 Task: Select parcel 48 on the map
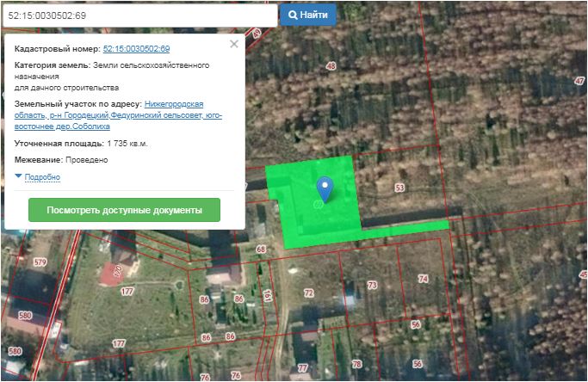331,66
